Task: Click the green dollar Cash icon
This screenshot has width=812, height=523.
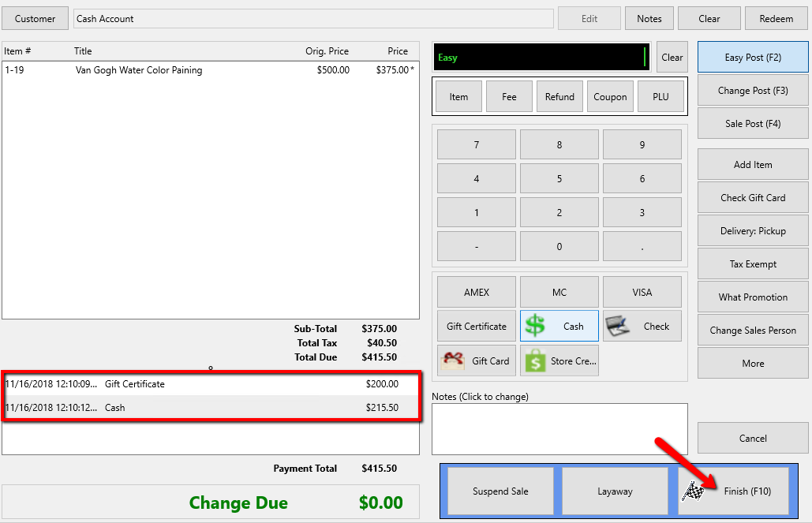Action: [534, 327]
